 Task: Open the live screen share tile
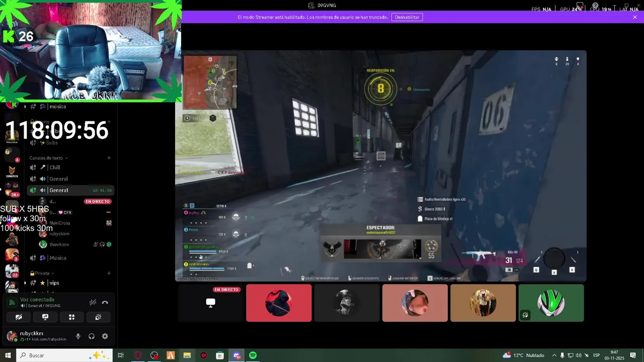click(211, 303)
